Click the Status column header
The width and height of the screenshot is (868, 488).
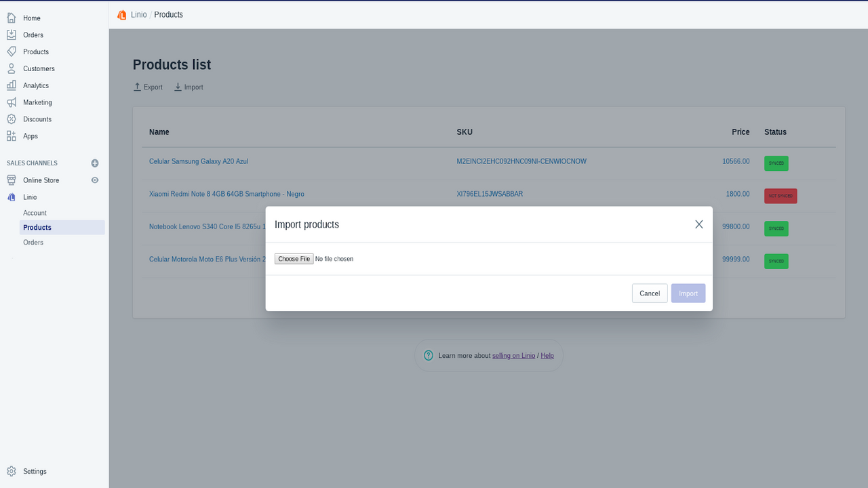pyautogui.click(x=775, y=131)
